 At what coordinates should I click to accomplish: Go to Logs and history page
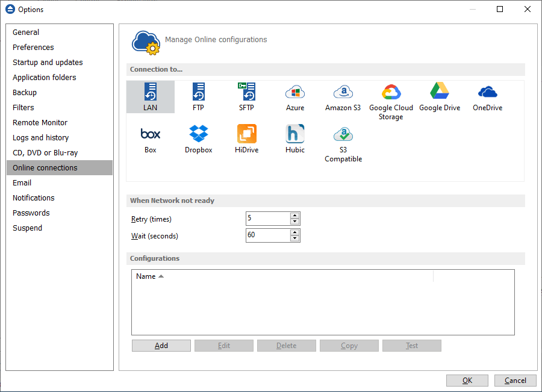click(x=60, y=137)
